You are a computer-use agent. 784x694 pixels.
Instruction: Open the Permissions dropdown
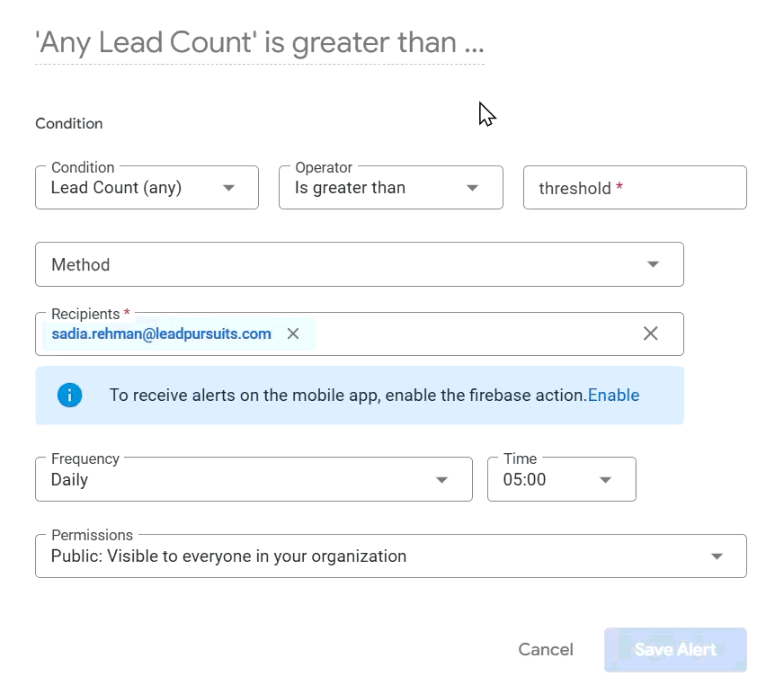pos(391,556)
